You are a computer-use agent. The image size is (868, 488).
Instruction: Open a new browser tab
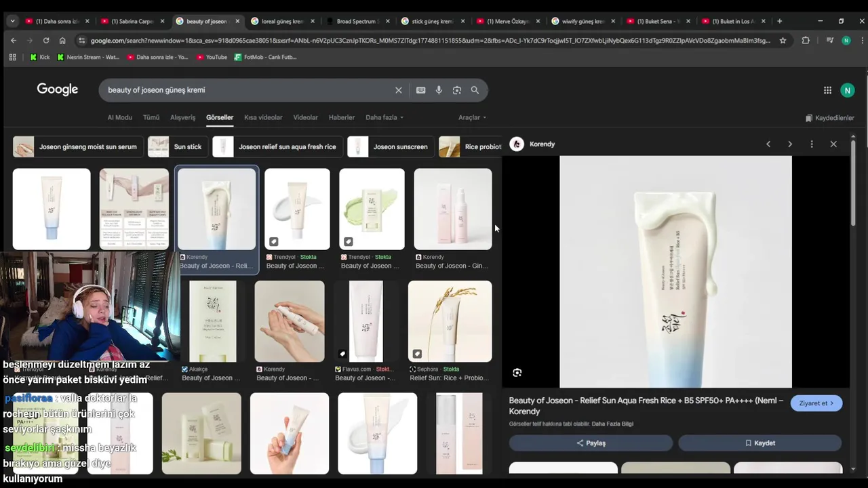click(779, 21)
